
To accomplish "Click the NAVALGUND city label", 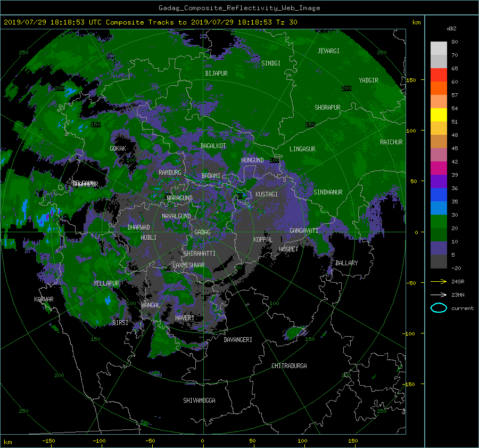I will point(176,216).
